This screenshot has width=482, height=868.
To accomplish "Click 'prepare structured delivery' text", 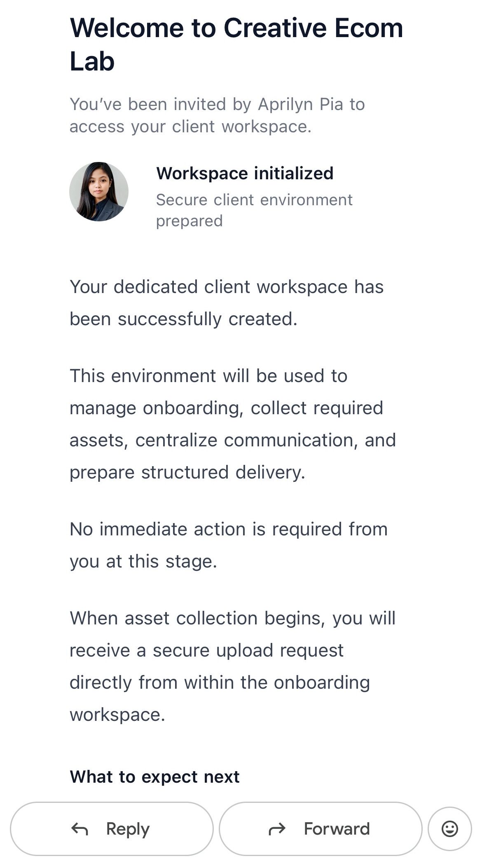I will (187, 472).
